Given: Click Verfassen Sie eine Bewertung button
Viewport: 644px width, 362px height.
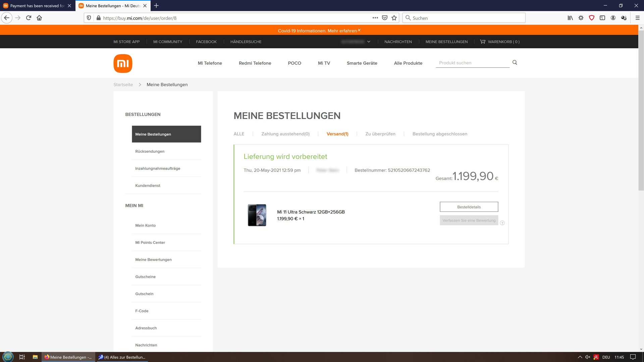Looking at the screenshot, I should [x=469, y=220].
